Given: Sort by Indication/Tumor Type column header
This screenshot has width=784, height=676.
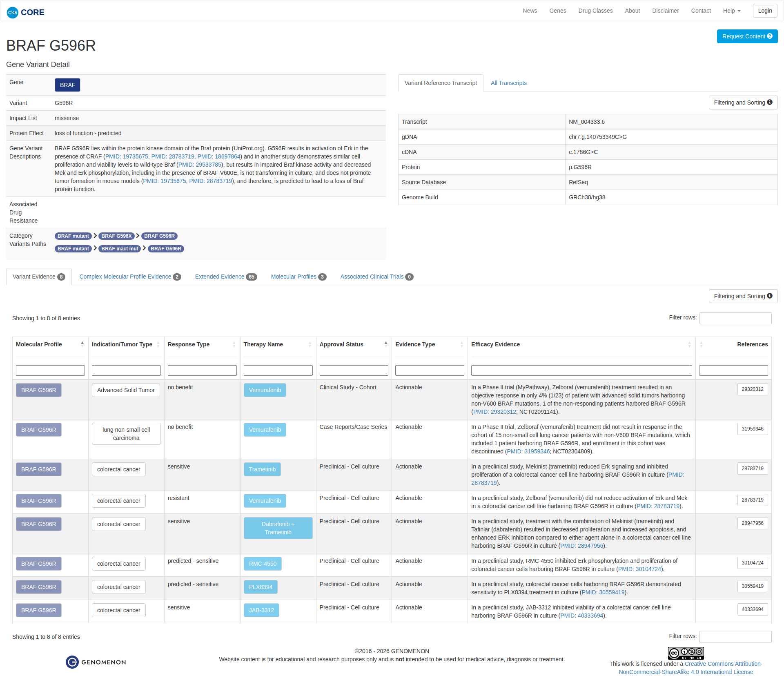Looking at the screenshot, I should [122, 344].
